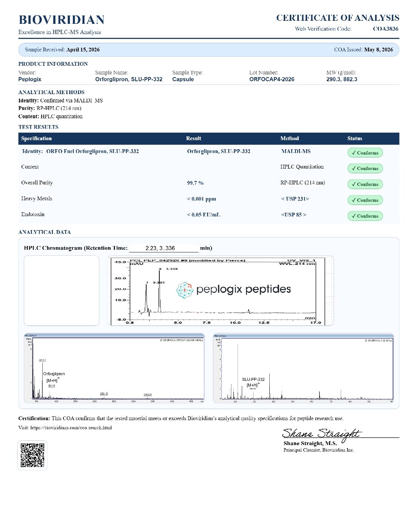
Task: Click the <USP 85 > method cell
Action: (x=294, y=215)
